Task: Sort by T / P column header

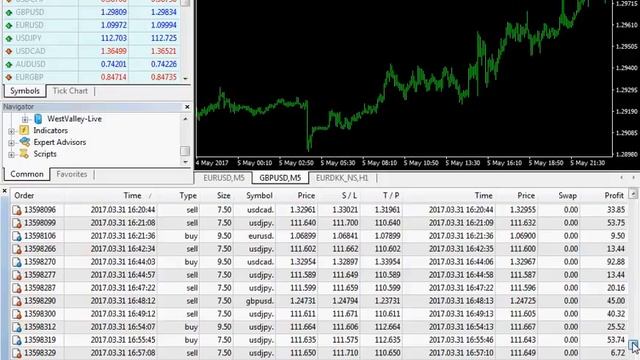Action: (x=391, y=196)
